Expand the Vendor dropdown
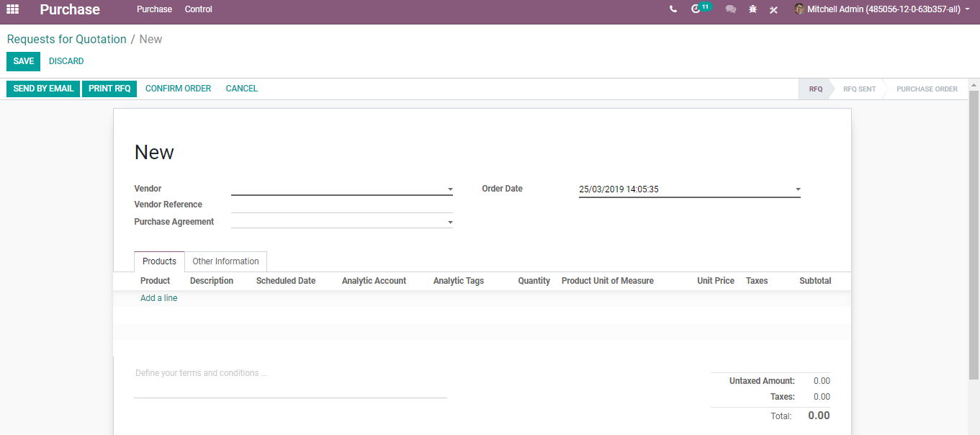This screenshot has height=435, width=980. tap(450, 189)
